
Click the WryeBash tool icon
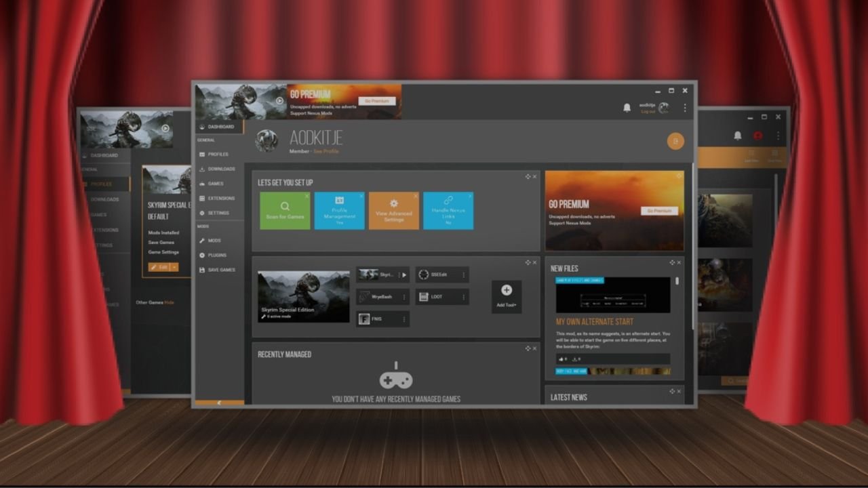(x=364, y=297)
